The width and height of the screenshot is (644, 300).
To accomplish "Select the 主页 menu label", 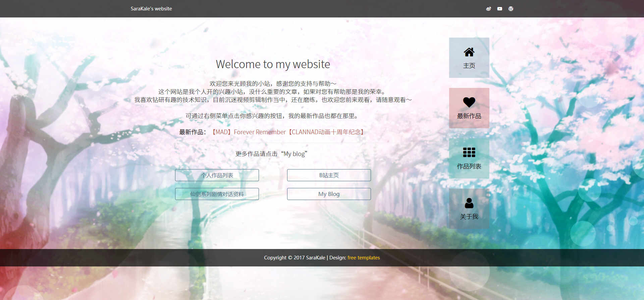I will click(469, 66).
